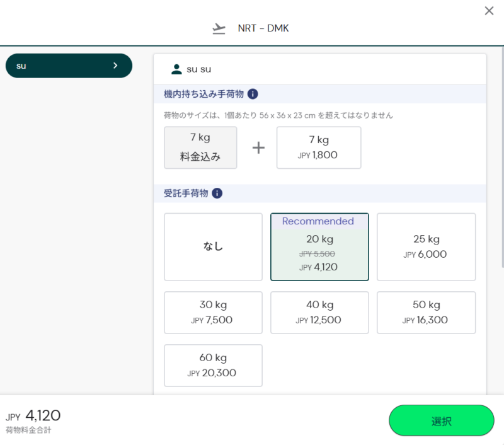The height and width of the screenshot is (445, 504).
Task: Close the baggage selection dialog
Action: (x=489, y=11)
